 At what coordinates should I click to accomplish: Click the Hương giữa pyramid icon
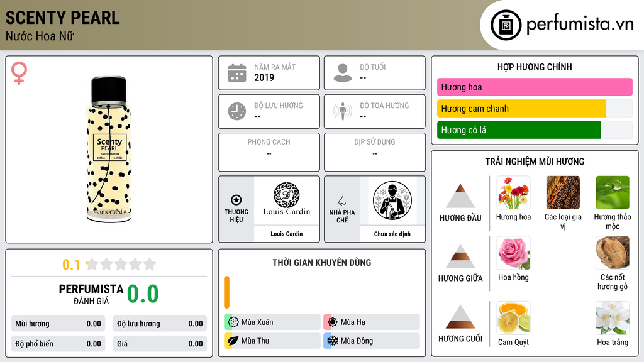460,256
